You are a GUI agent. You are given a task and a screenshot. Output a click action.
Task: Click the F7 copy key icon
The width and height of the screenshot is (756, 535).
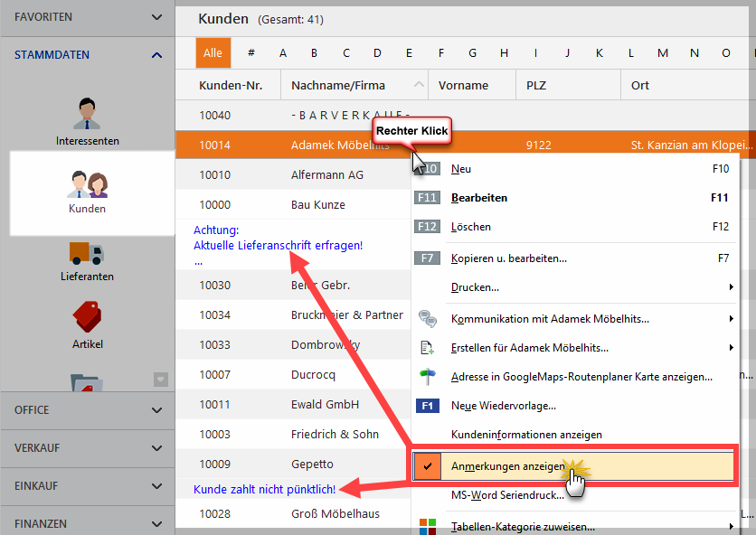[427, 258]
